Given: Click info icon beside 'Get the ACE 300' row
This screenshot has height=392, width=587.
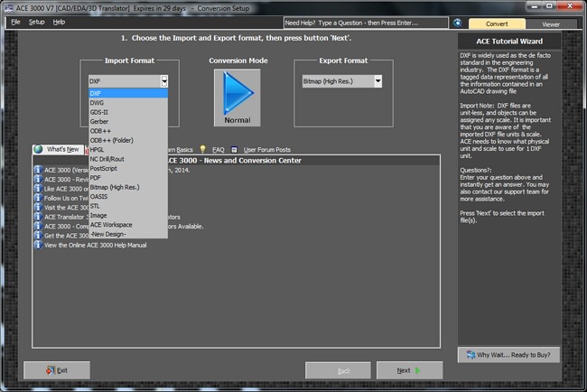Looking at the screenshot, I should [x=38, y=236].
